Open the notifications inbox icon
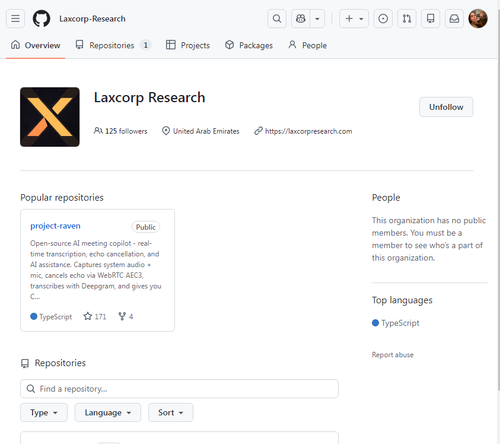 coord(454,19)
